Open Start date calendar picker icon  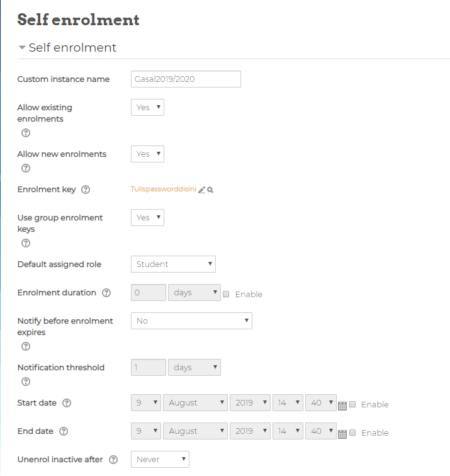click(342, 405)
